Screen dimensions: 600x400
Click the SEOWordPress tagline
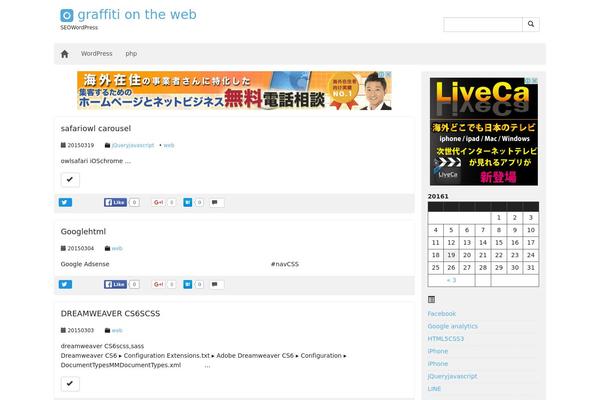click(x=79, y=28)
